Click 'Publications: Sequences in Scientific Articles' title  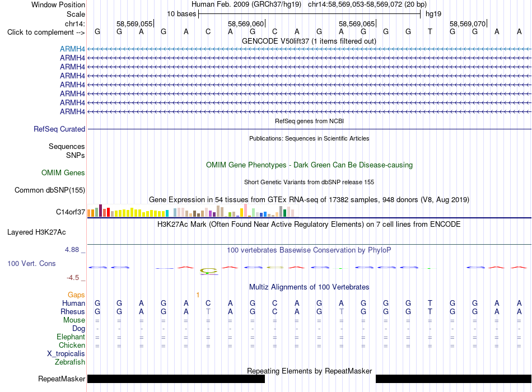(309, 138)
